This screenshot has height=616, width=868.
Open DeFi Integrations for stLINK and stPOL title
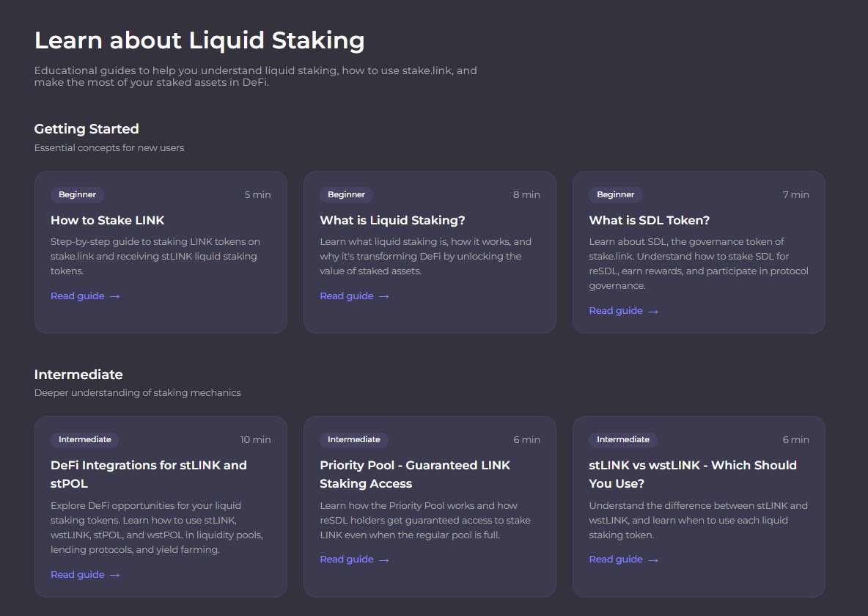tap(148, 474)
